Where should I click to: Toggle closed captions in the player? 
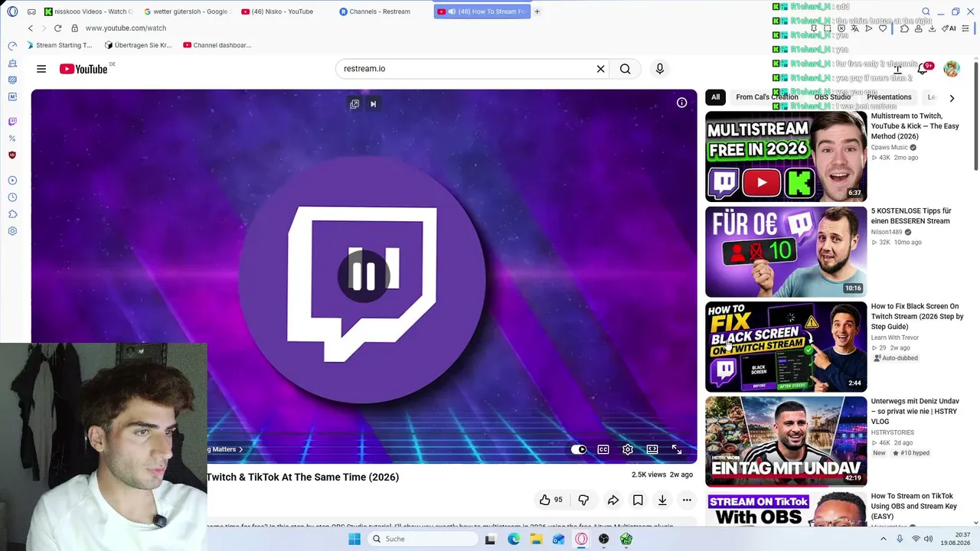(x=603, y=449)
